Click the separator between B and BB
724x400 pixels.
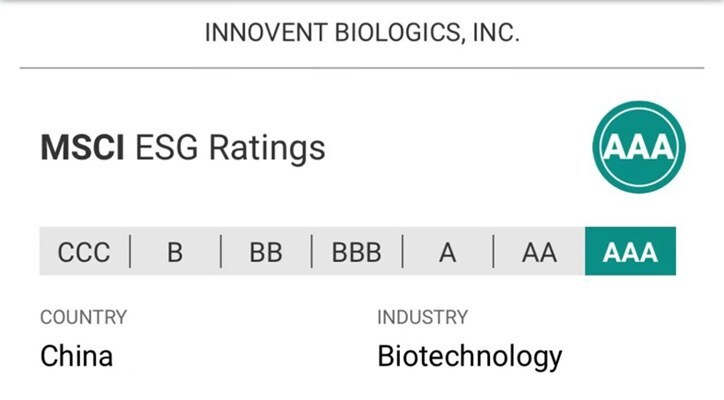pyautogui.click(x=221, y=252)
